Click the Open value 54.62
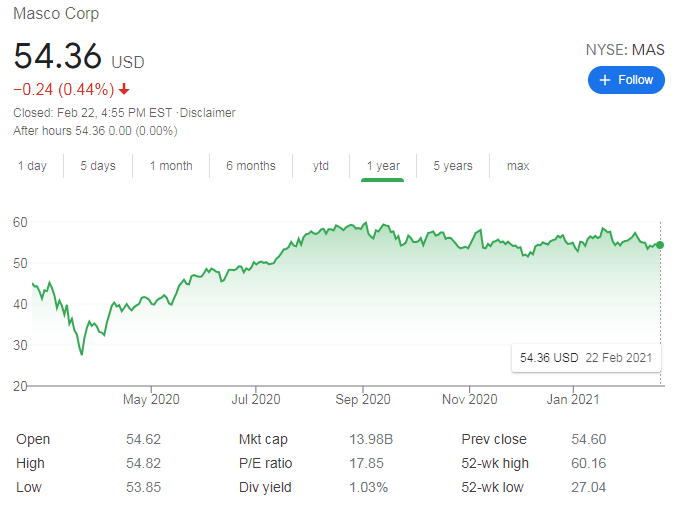Viewport: 685px width, 523px height. 143,439
